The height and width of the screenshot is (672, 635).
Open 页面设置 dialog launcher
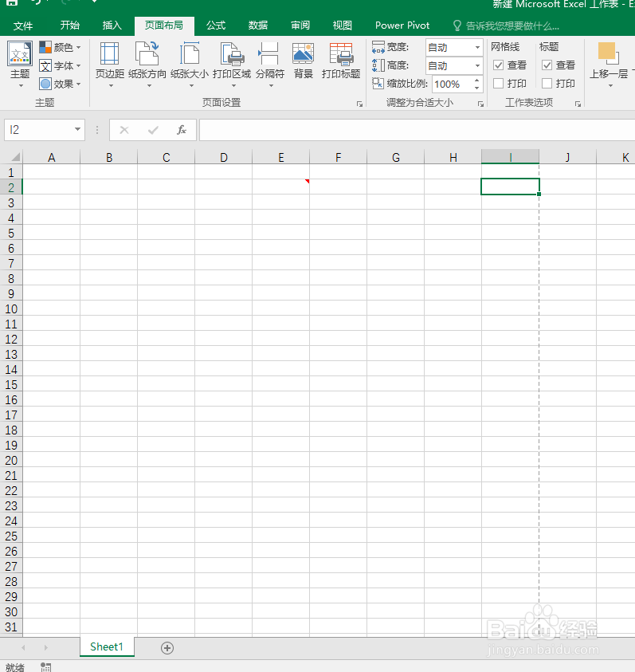pyautogui.click(x=359, y=104)
